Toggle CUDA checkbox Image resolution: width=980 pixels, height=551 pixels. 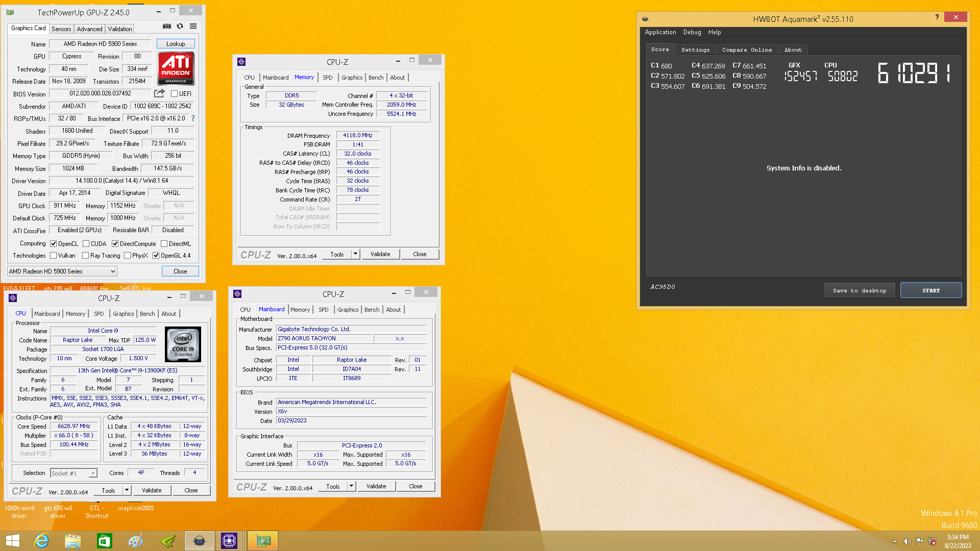[x=86, y=244]
